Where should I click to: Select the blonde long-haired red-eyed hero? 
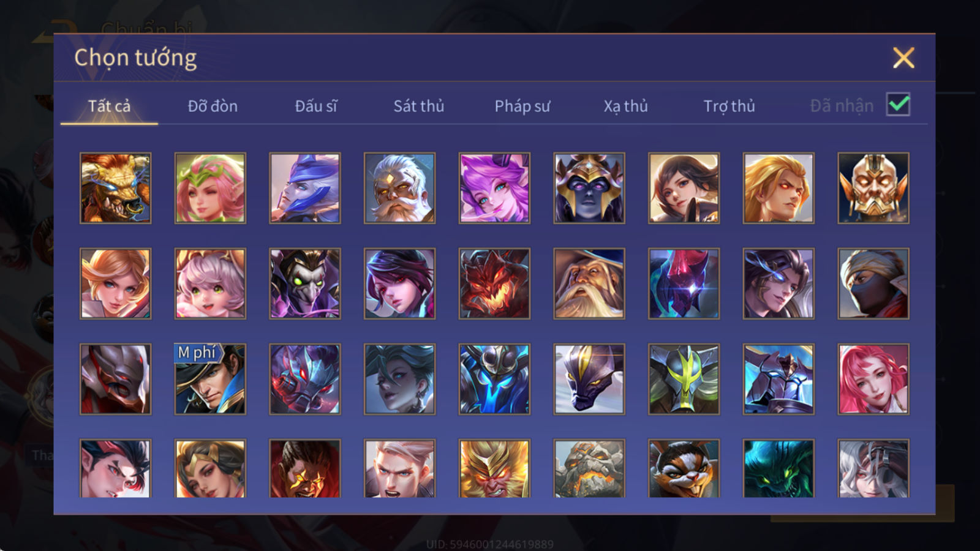tap(778, 188)
